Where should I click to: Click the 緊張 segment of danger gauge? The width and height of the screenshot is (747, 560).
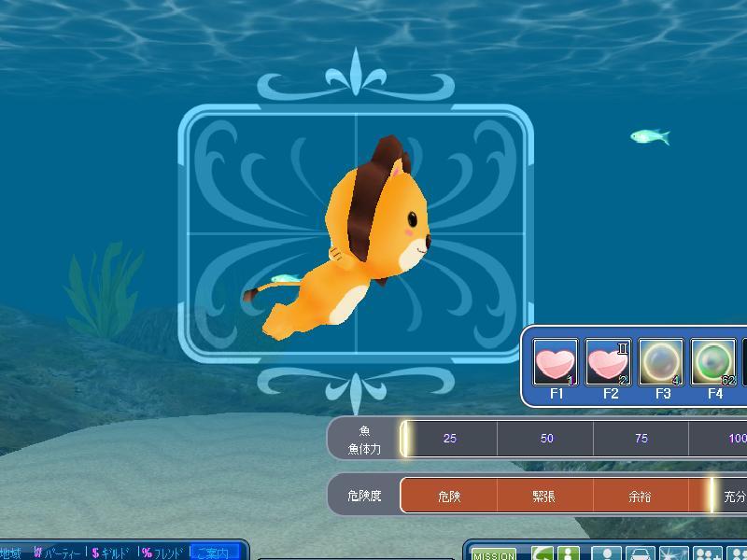click(x=544, y=497)
